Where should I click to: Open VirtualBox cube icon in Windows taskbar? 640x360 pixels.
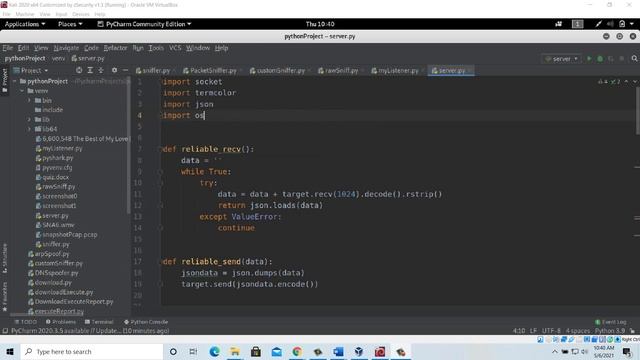click(x=359, y=351)
